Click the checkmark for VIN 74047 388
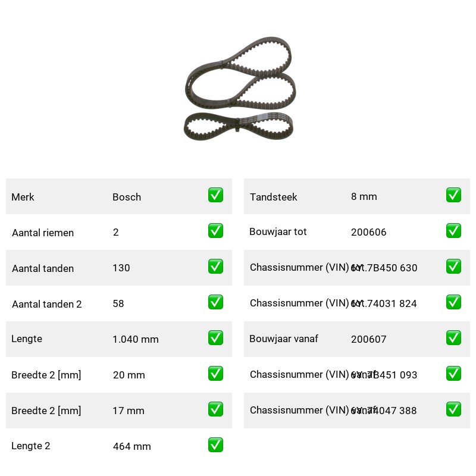The height and width of the screenshot is (476, 476). point(453,409)
